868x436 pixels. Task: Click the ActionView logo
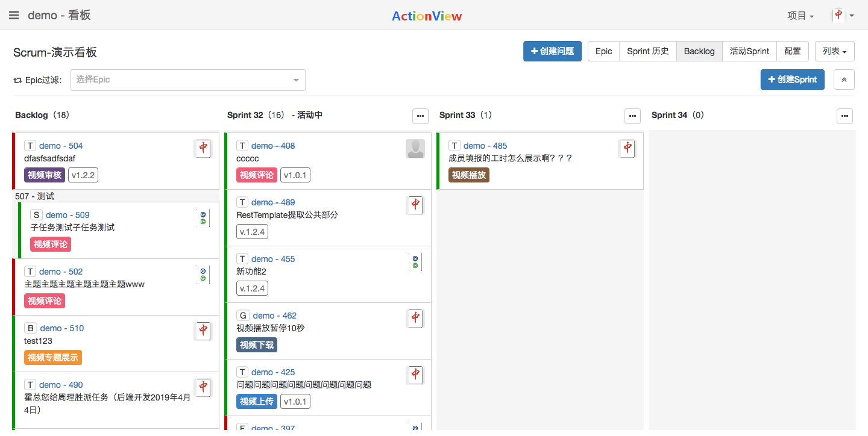pos(427,16)
